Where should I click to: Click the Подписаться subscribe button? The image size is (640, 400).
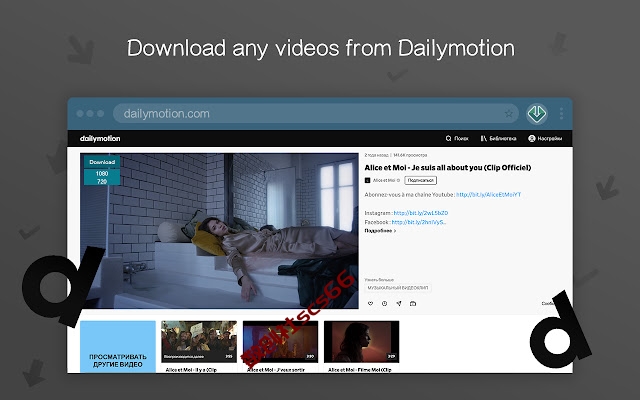click(x=420, y=180)
